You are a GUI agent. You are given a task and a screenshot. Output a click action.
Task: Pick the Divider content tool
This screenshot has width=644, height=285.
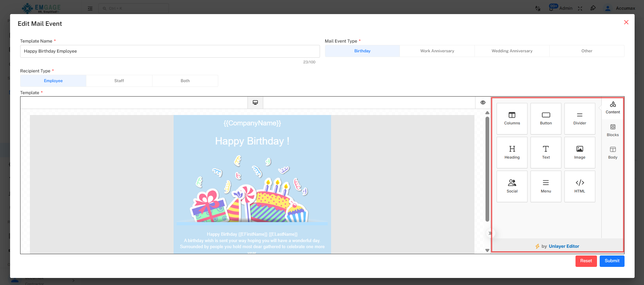pyautogui.click(x=580, y=119)
